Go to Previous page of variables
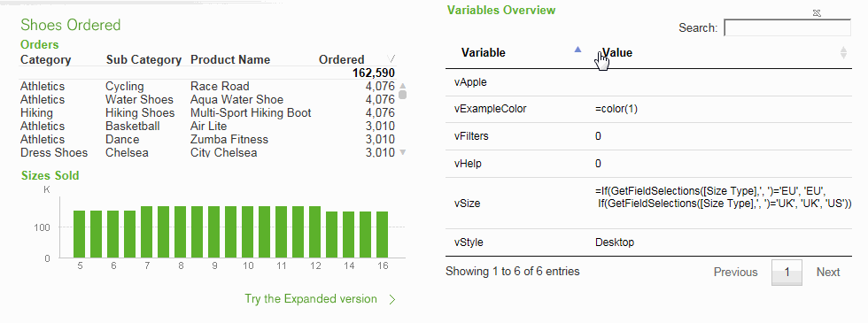The width and height of the screenshot is (868, 323). click(x=735, y=273)
